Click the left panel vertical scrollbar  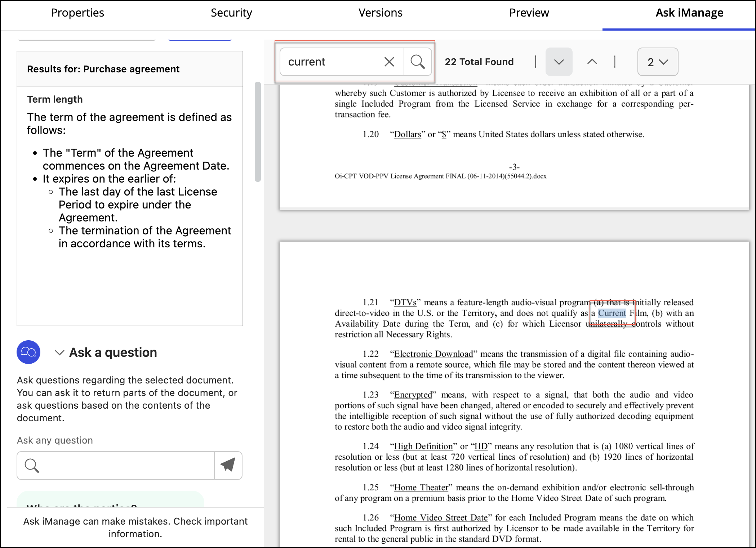[258, 132]
